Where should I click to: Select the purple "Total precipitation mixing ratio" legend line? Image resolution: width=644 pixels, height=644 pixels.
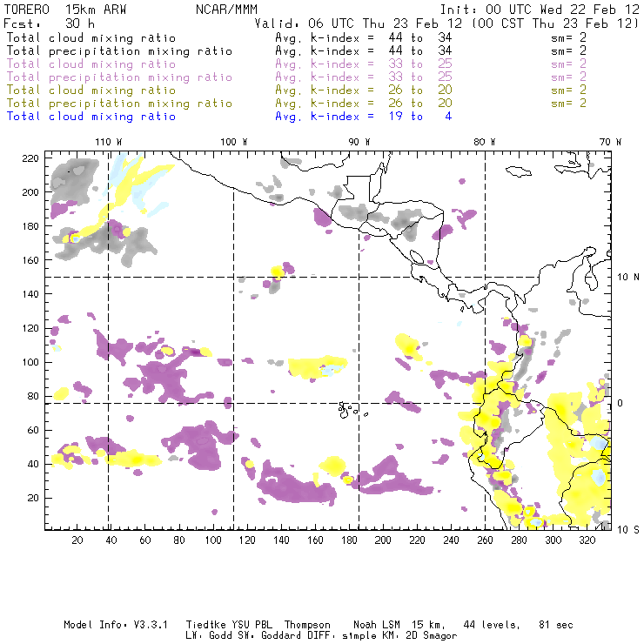[119, 77]
